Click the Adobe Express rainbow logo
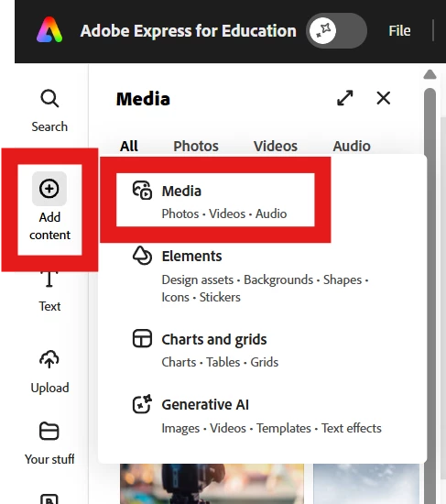 click(x=49, y=30)
